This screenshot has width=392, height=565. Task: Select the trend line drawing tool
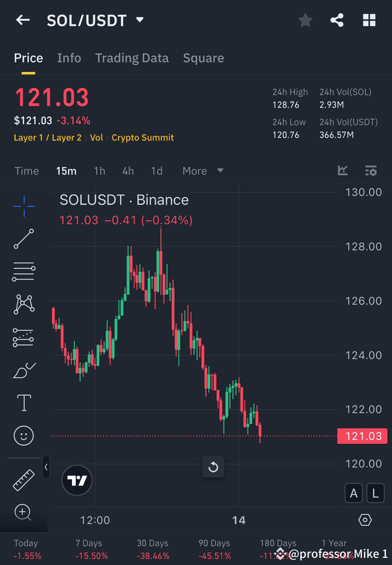[x=24, y=239]
